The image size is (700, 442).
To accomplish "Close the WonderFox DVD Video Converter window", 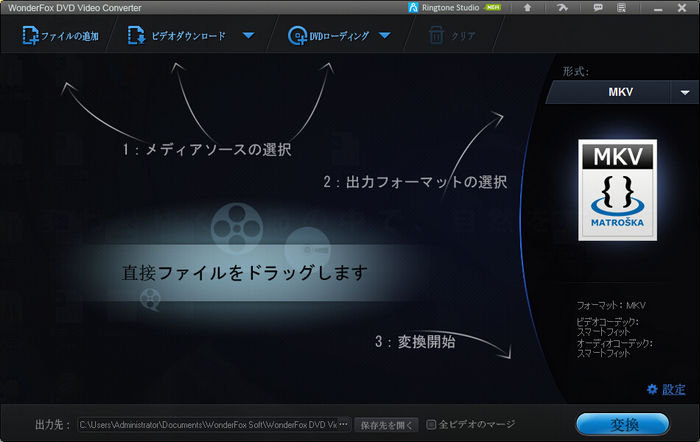I will point(682,8).
